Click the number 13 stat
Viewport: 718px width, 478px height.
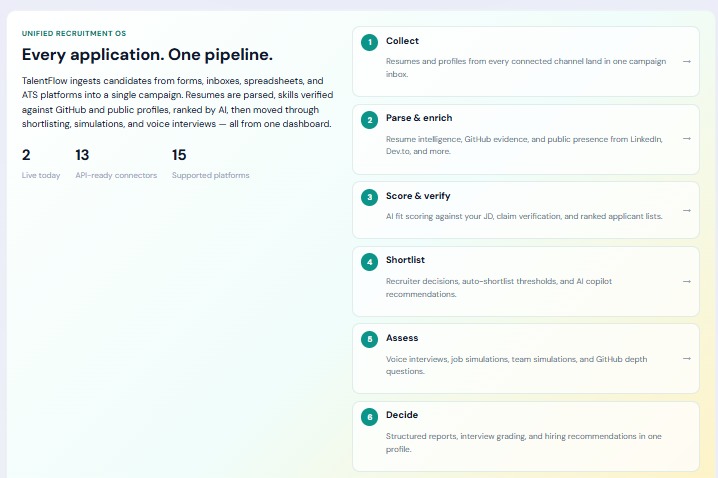(x=82, y=155)
